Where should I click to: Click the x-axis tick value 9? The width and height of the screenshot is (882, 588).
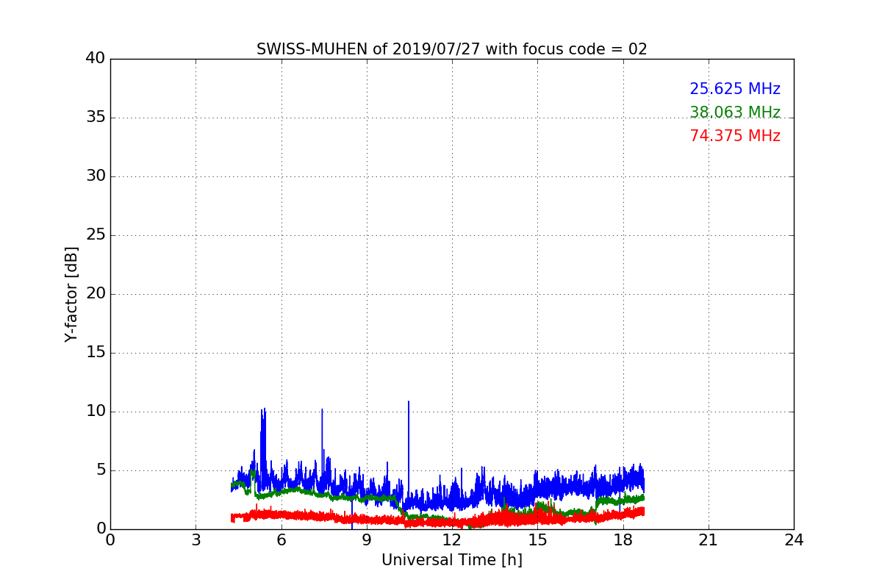click(367, 540)
